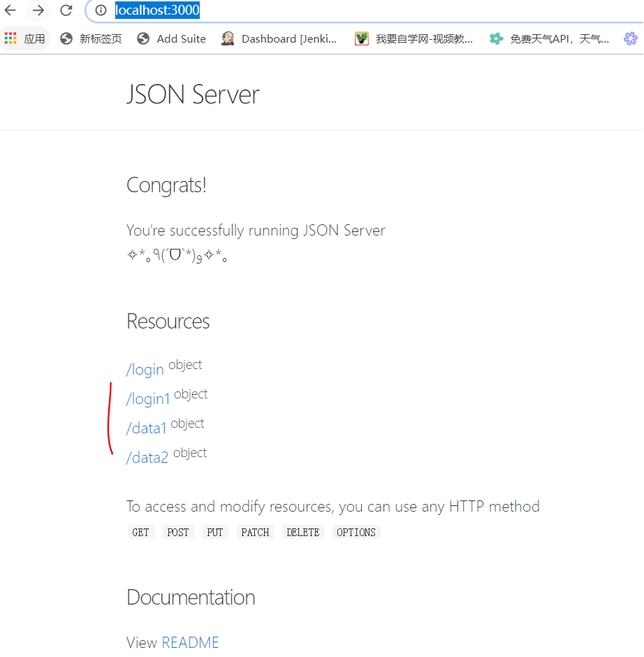Click the browser back arrow
Screen dimensions: 644x657
coord(10,10)
